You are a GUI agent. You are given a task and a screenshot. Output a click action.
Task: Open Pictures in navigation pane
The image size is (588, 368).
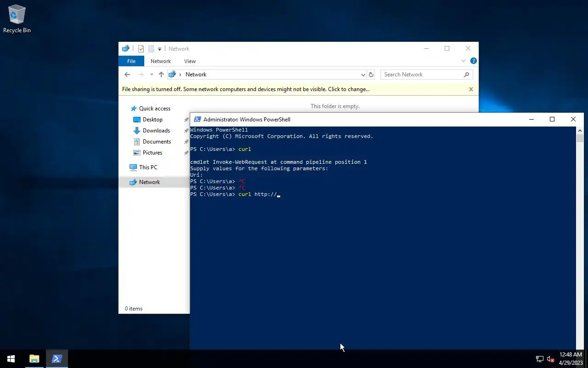153,153
